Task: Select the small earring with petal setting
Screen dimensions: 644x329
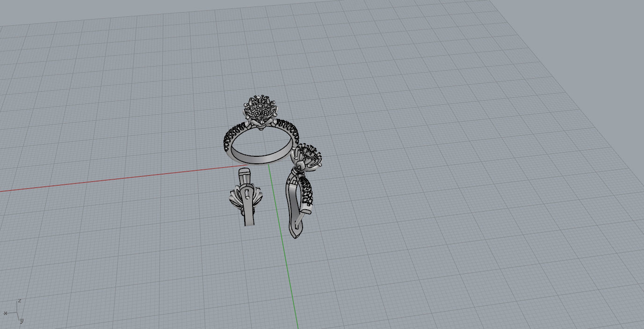Action: point(247,197)
